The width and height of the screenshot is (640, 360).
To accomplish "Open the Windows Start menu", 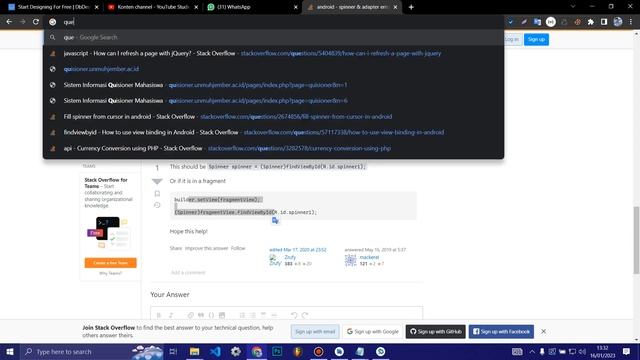I will 10,351.
